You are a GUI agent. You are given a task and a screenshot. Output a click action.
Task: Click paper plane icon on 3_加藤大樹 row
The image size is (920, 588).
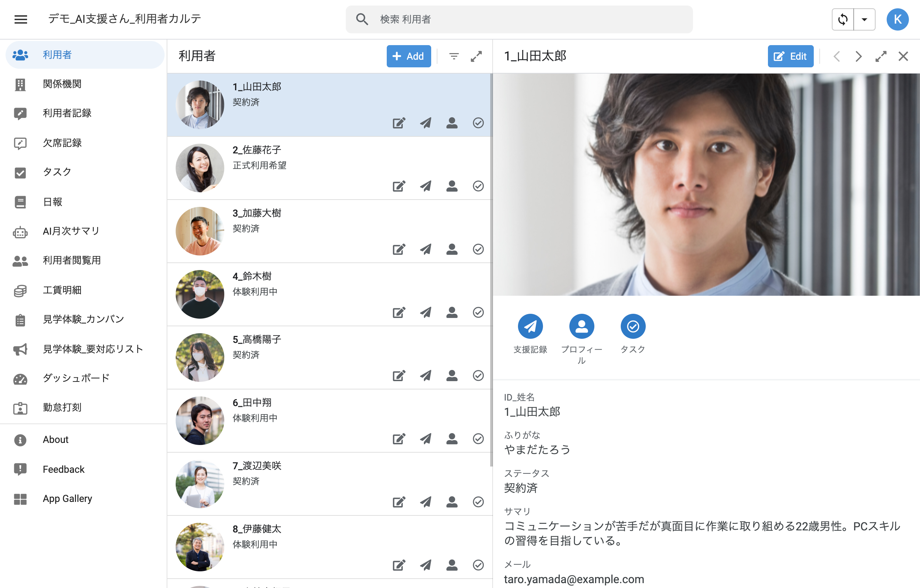click(x=425, y=249)
